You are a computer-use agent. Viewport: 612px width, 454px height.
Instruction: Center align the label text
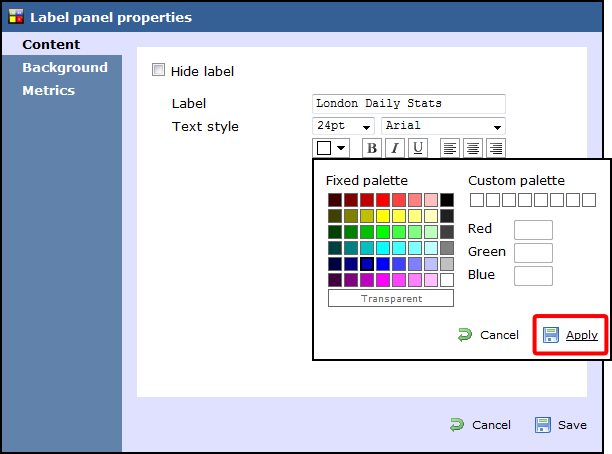tap(472, 148)
